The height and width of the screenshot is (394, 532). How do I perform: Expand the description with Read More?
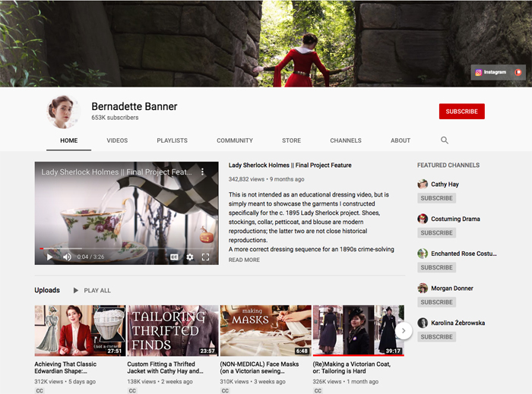[244, 260]
